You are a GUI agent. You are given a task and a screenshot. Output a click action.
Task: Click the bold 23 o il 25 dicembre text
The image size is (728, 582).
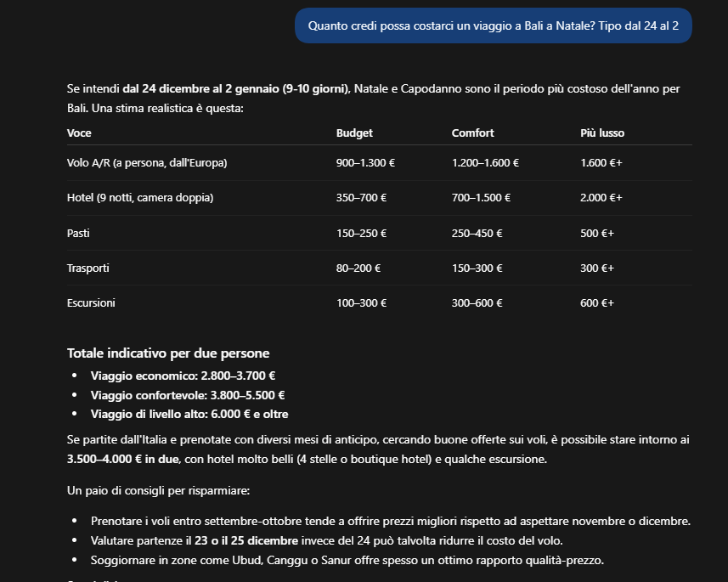tap(246, 540)
